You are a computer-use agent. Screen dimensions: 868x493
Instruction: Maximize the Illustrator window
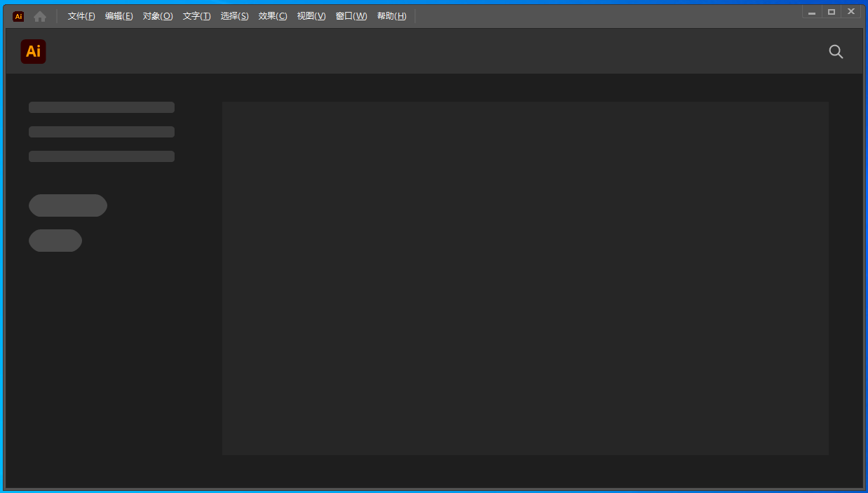pyautogui.click(x=832, y=12)
